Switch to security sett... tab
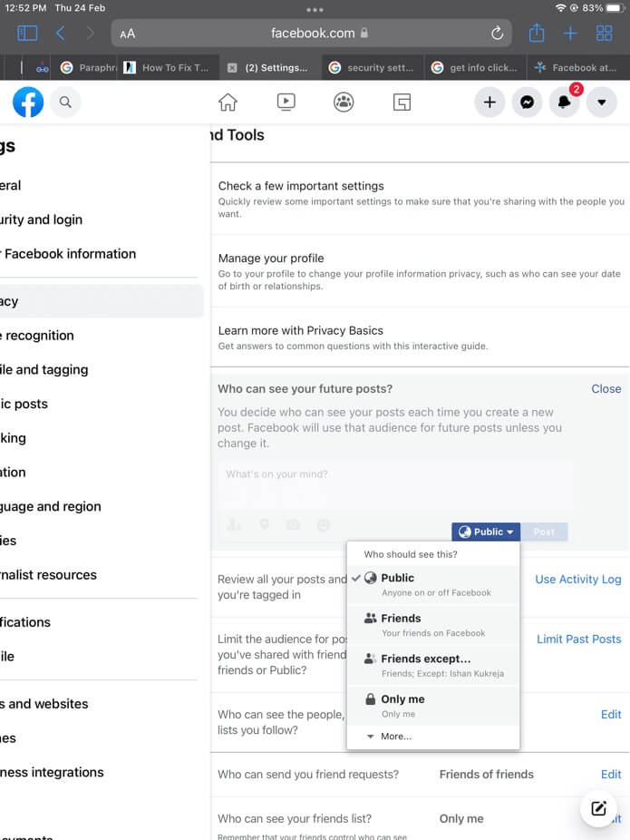The height and width of the screenshot is (840, 630). [373, 67]
